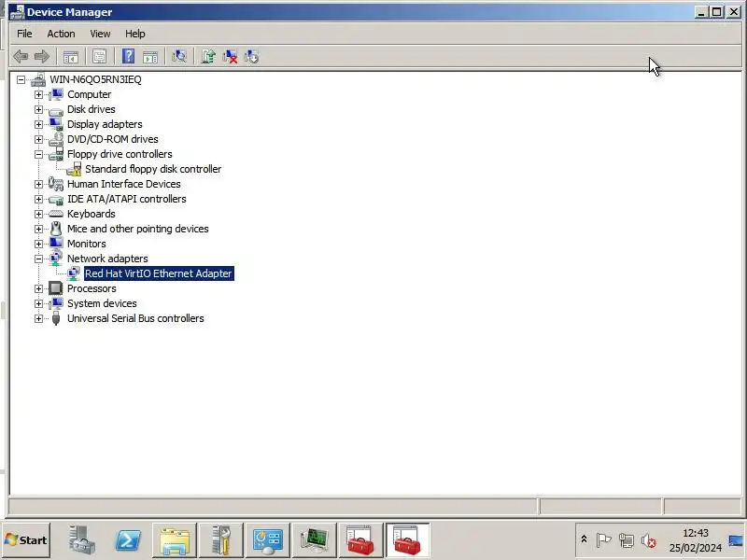Toggle the Show/Hide Action Pane icon

(x=150, y=57)
